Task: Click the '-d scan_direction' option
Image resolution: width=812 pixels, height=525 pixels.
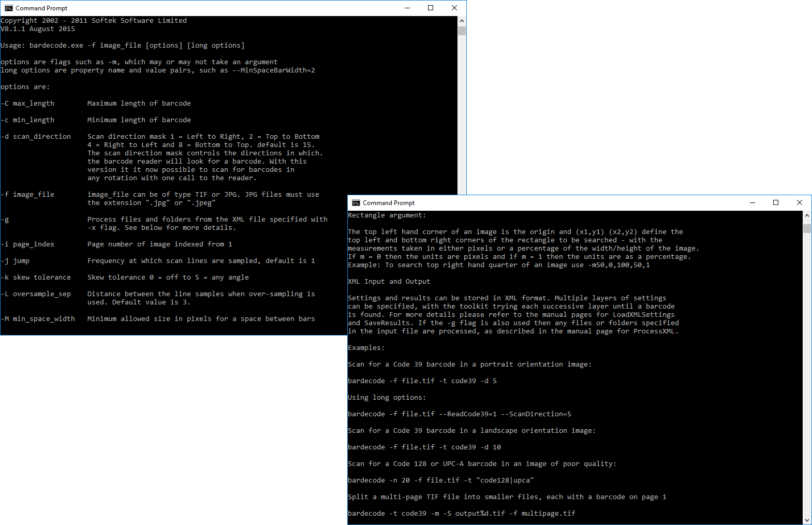Action: [x=36, y=137]
